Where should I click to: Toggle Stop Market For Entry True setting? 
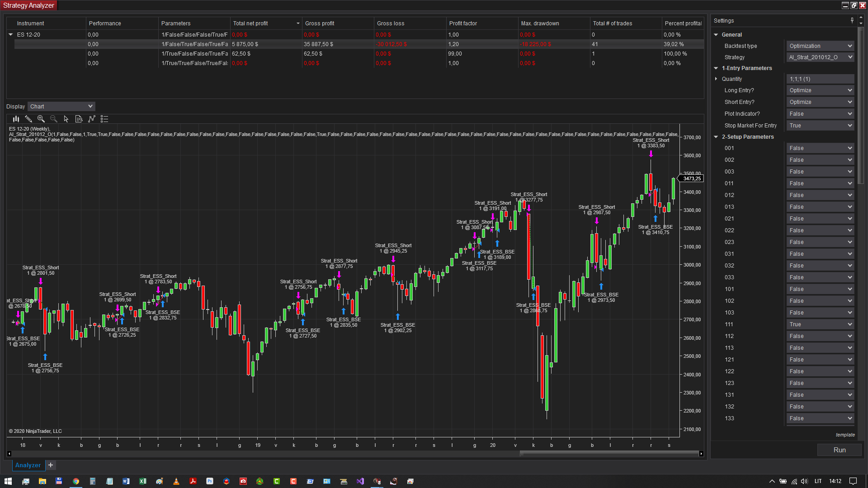tap(820, 126)
